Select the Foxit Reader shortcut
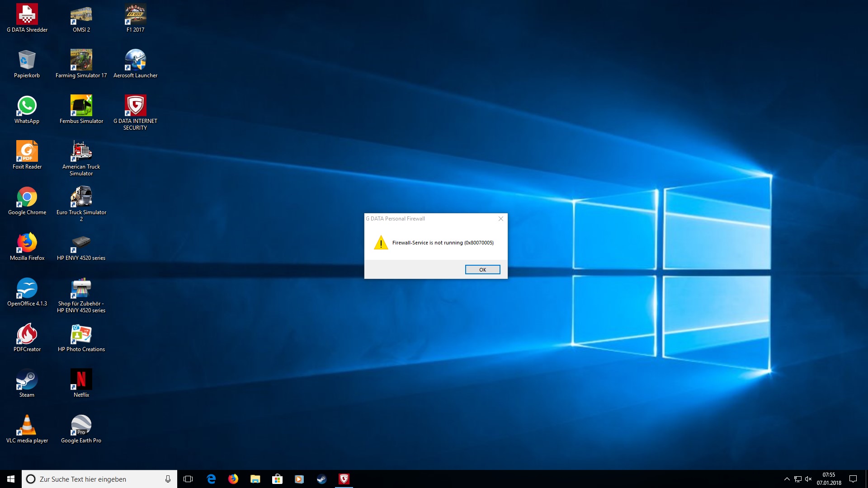The image size is (868, 488). pyautogui.click(x=27, y=151)
